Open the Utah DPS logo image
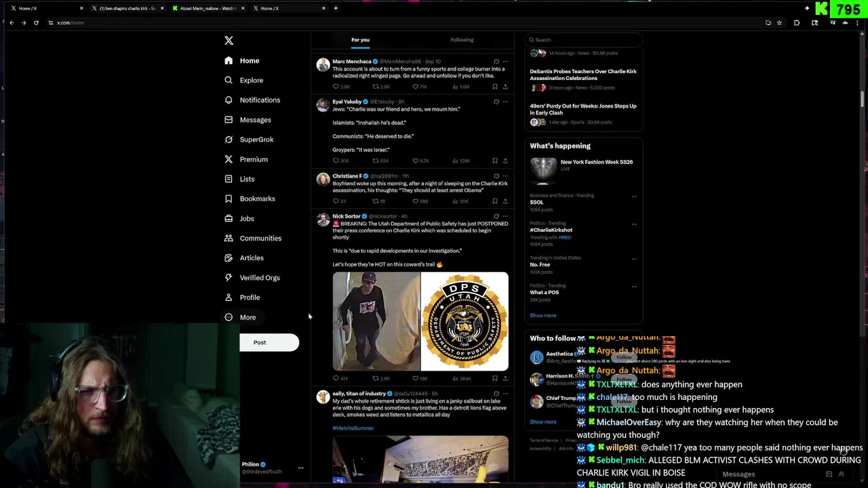 465,321
